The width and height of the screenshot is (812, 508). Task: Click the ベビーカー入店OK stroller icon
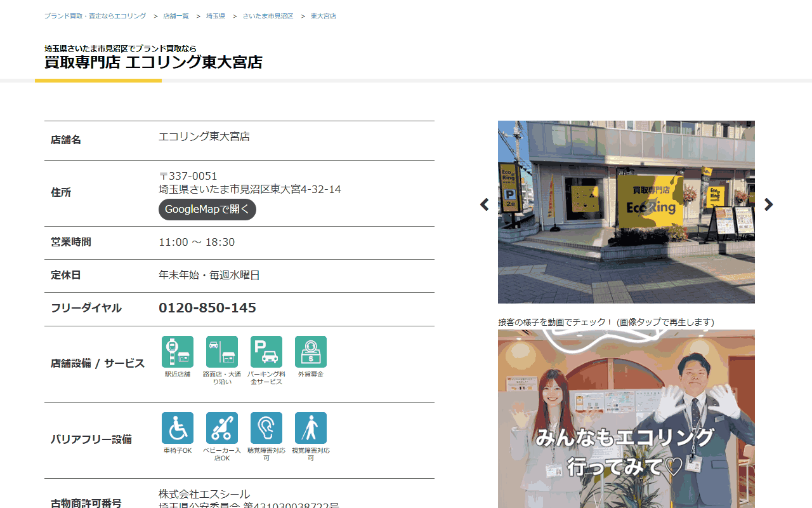click(222, 428)
